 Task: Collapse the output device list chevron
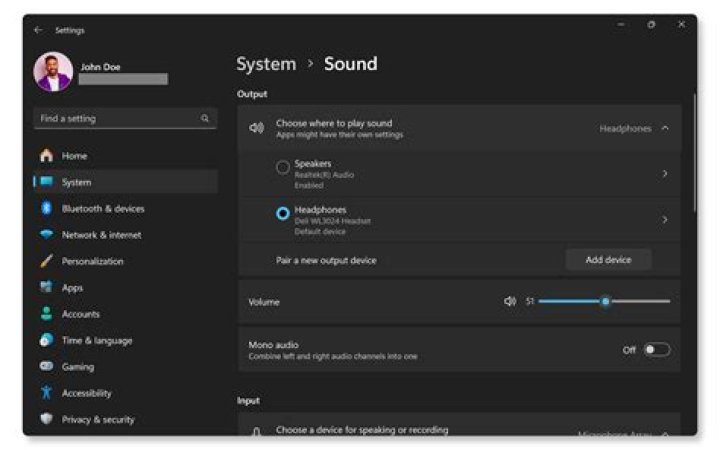click(x=665, y=128)
